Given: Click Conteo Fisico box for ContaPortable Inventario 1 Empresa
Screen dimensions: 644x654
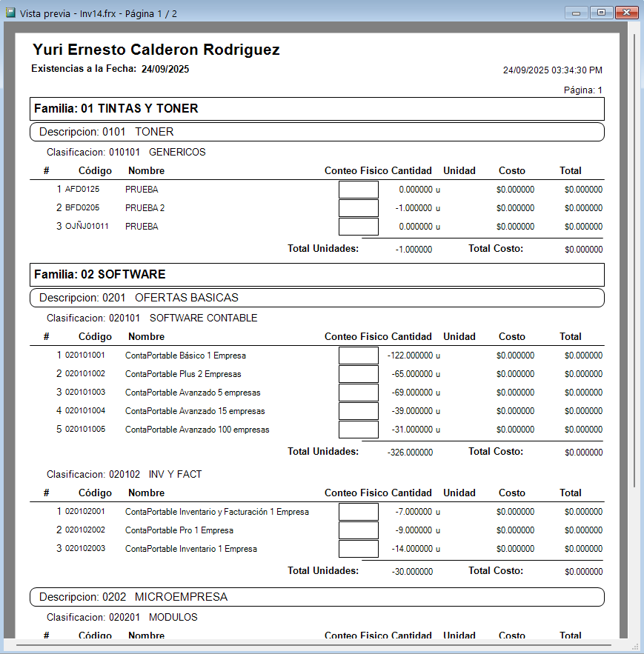Looking at the screenshot, I should tap(359, 549).
